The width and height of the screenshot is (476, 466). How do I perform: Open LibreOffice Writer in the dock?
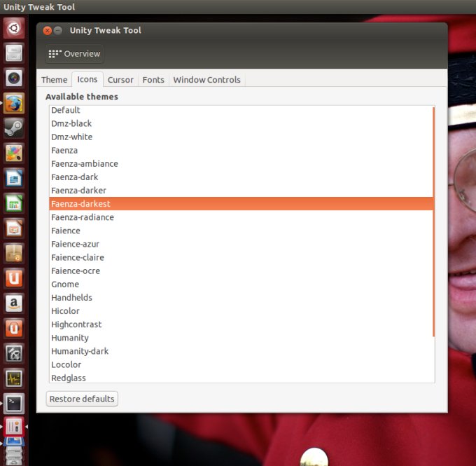14,179
